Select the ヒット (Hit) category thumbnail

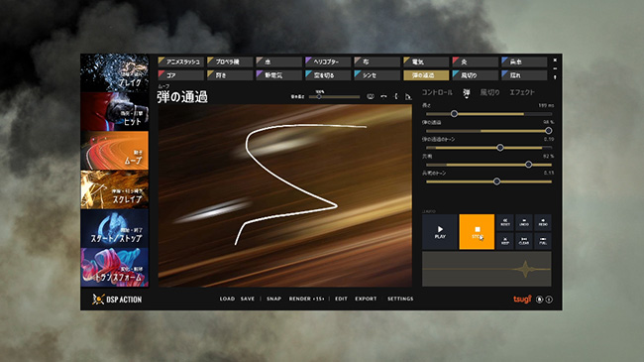115,111
